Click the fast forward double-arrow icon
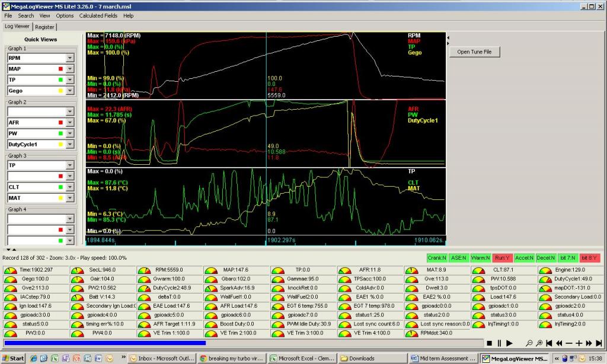 590,343
